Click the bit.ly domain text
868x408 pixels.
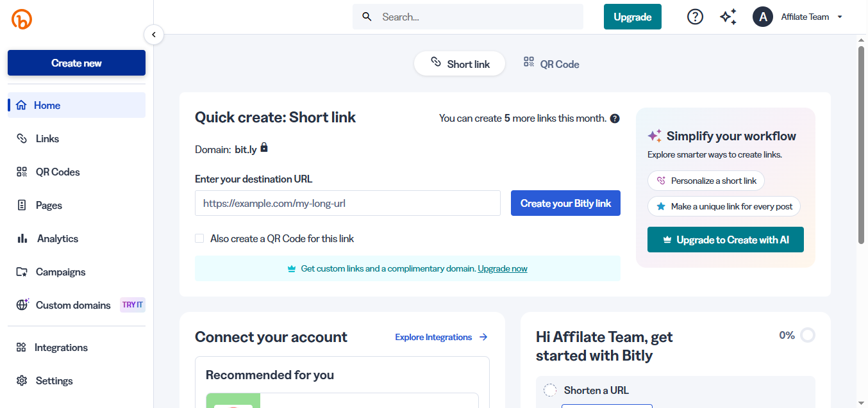[x=246, y=149]
